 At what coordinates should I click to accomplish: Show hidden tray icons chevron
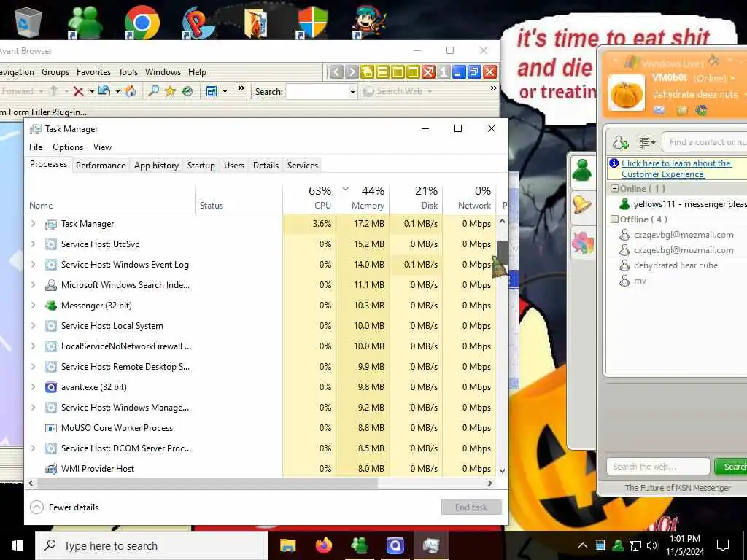[582, 545]
